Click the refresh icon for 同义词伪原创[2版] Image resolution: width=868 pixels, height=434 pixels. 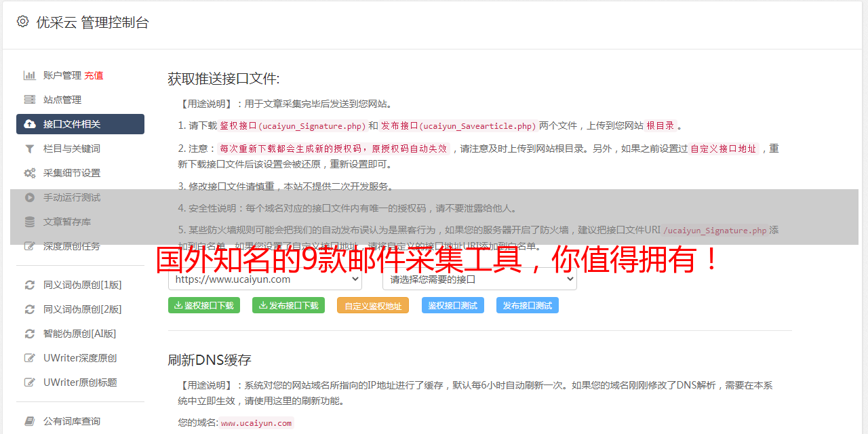coord(30,309)
